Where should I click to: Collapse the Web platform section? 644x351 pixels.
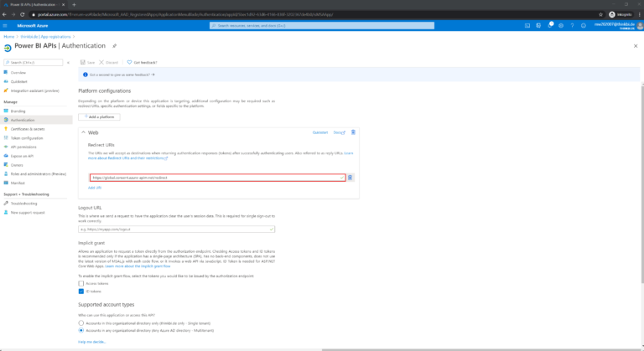pyautogui.click(x=83, y=132)
